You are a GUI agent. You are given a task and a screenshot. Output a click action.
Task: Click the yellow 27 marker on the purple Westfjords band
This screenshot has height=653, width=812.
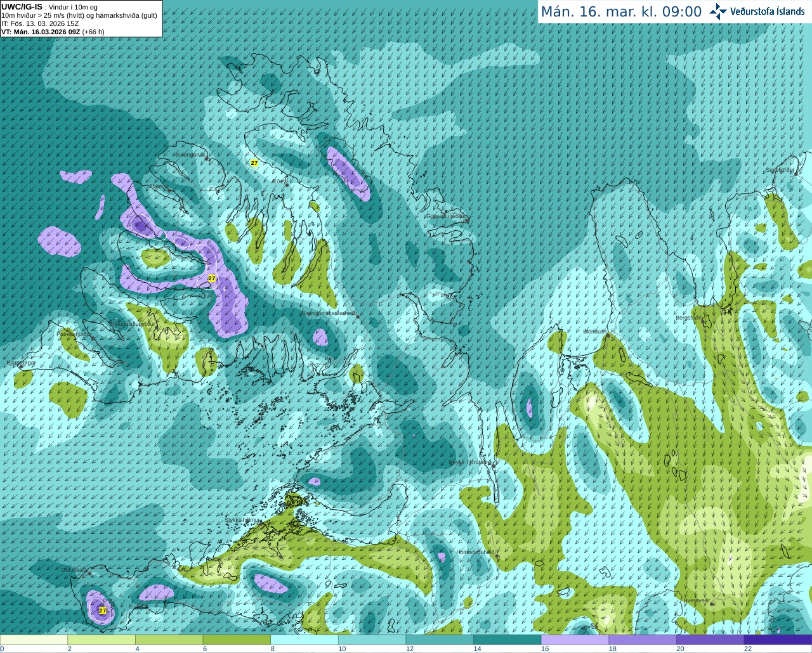tap(212, 278)
